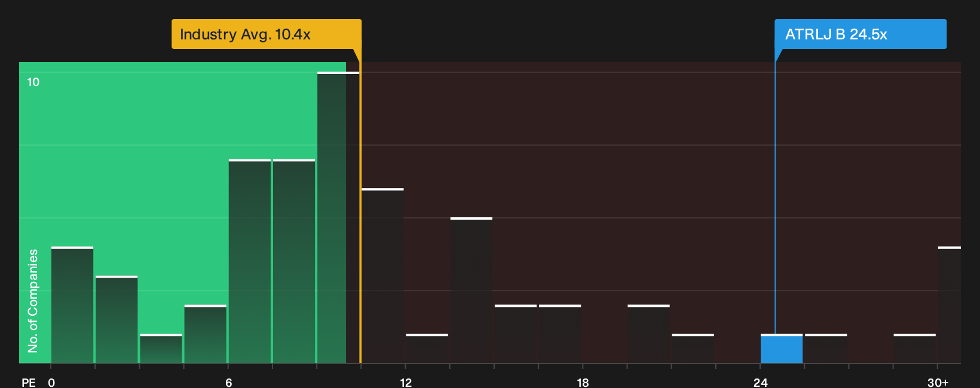This screenshot has height=388, width=980.
Task: Click the x-axis label 12
Action: [x=406, y=383]
